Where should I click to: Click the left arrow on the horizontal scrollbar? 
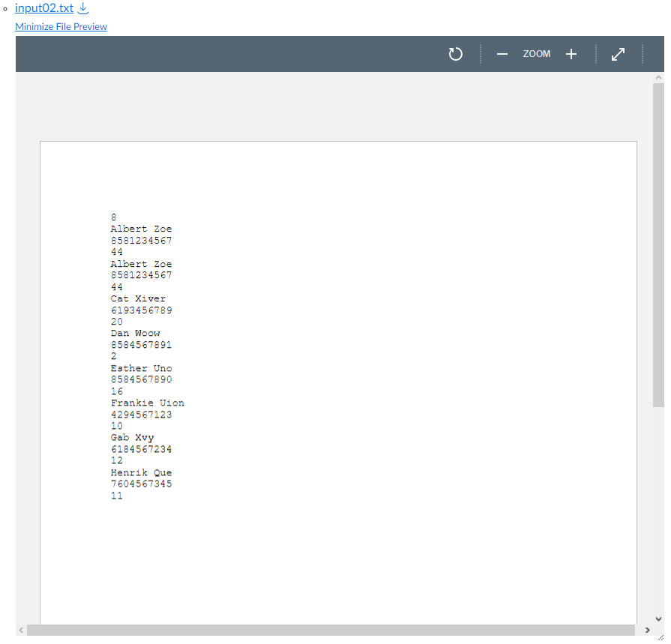[x=20, y=630]
